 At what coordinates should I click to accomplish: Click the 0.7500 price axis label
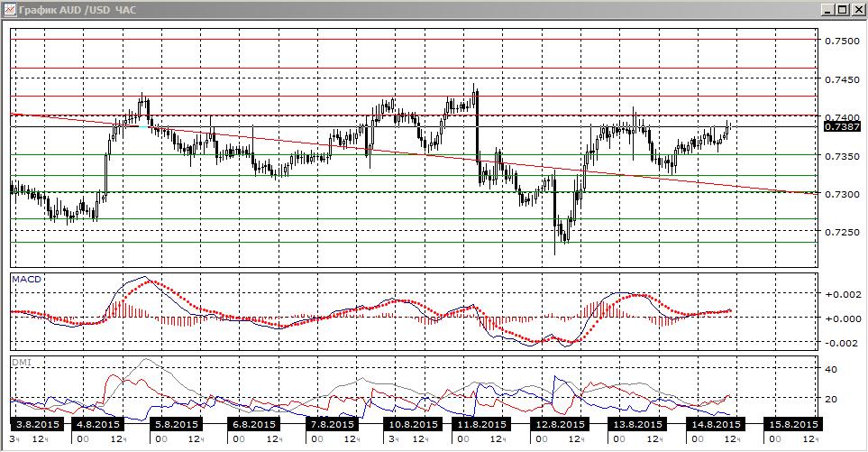pos(842,41)
